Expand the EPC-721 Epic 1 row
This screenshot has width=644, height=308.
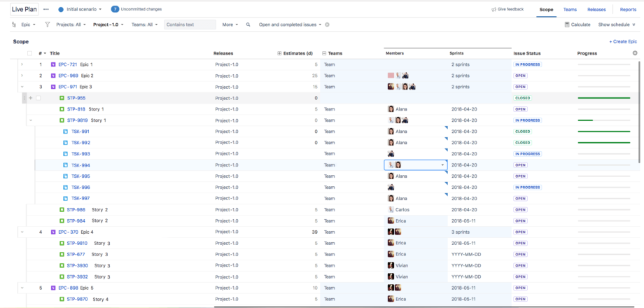point(22,64)
